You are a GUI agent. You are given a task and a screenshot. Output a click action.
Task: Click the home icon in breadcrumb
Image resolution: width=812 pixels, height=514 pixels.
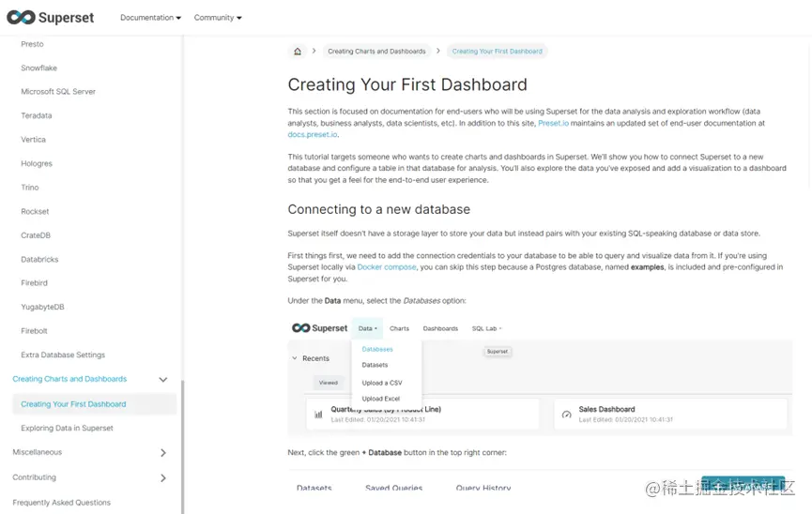(298, 52)
